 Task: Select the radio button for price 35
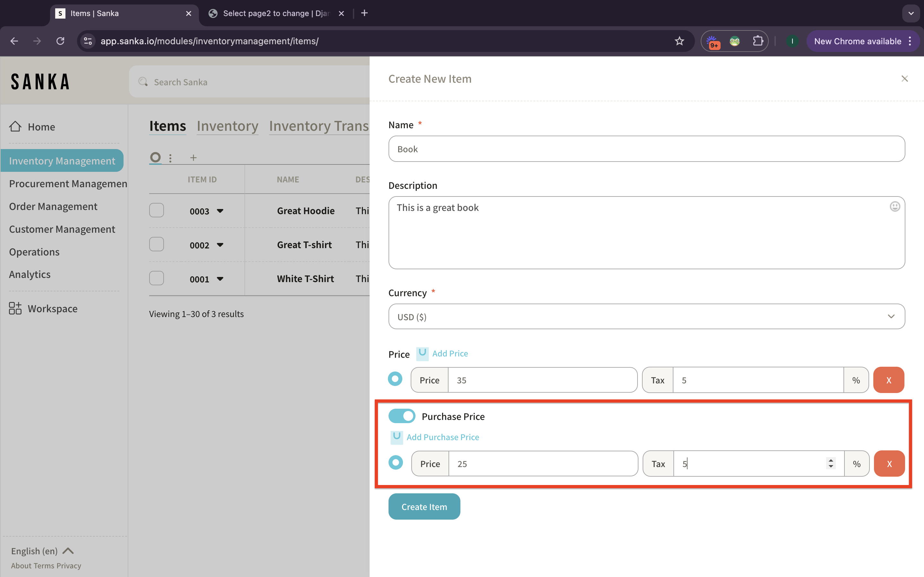(x=395, y=379)
